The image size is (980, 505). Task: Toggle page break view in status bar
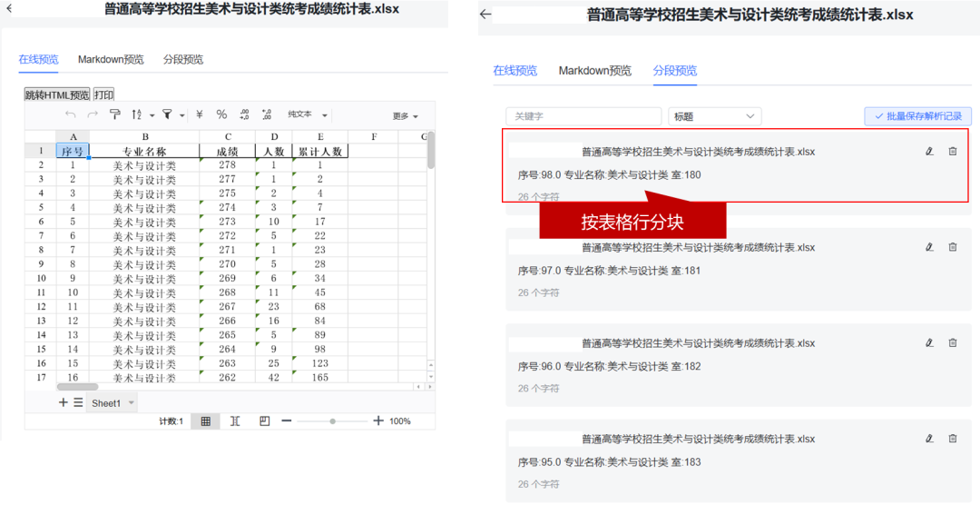[x=235, y=421]
